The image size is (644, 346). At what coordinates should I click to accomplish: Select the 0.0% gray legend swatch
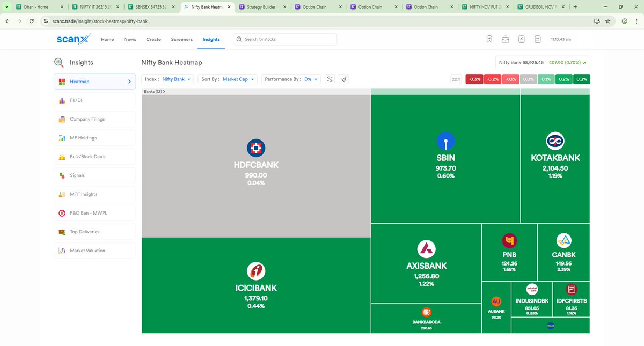(x=528, y=79)
